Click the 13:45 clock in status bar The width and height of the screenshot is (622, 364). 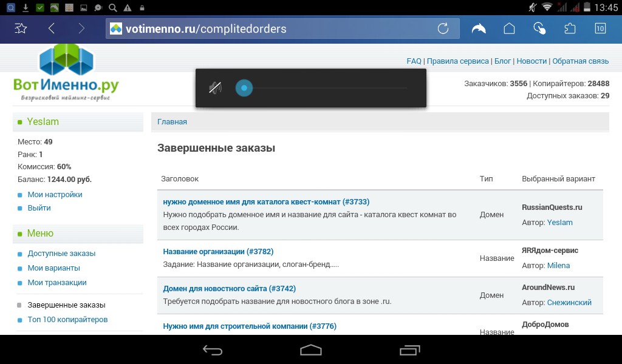[606, 7]
